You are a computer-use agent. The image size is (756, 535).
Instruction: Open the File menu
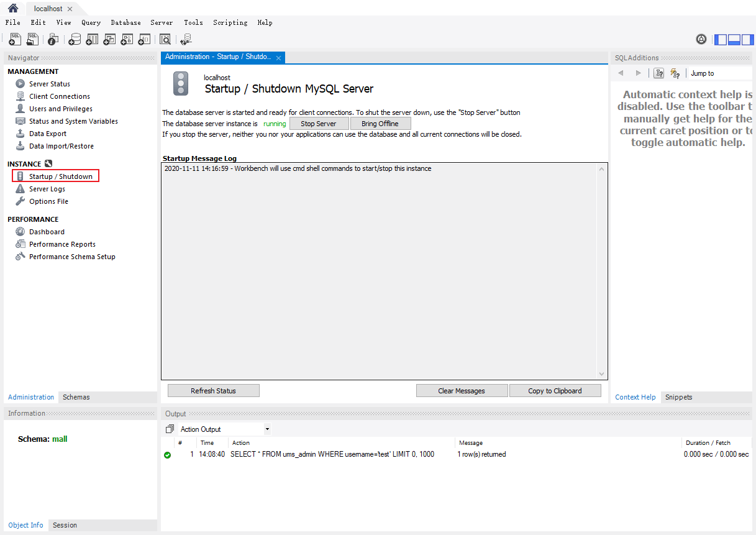13,22
